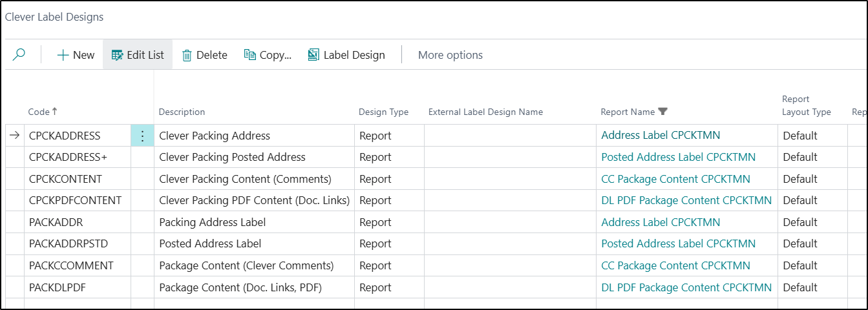The image size is (868, 310).
Task: Open the Posted Address Label CPCKTMN link for CPCKADDRESS+
Action: click(678, 157)
